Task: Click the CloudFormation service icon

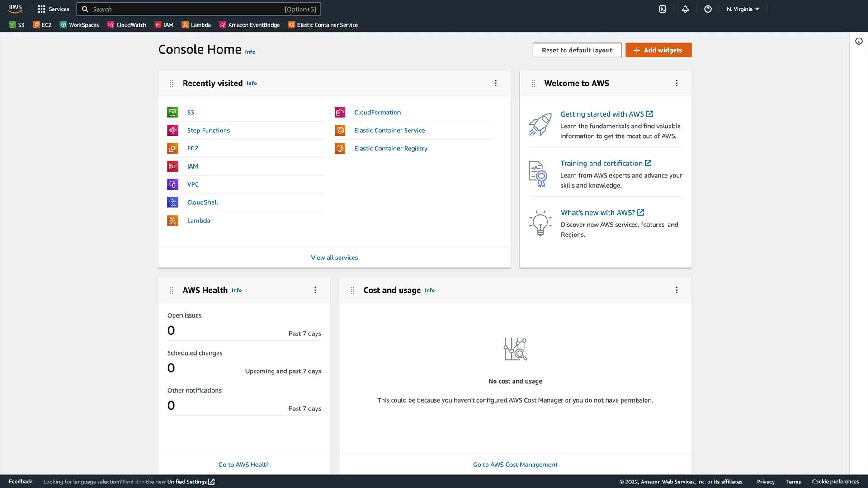Action: pos(340,113)
